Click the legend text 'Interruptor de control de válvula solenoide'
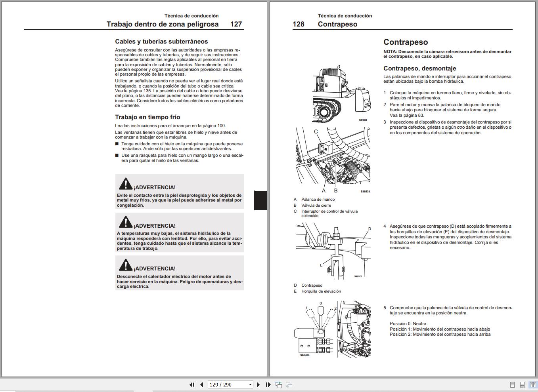 click(329, 213)
